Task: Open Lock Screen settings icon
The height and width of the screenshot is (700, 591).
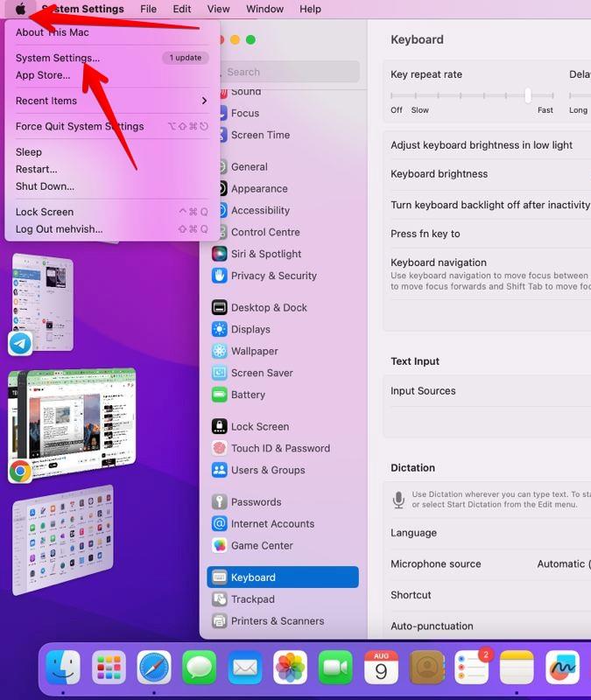Action: [x=220, y=426]
